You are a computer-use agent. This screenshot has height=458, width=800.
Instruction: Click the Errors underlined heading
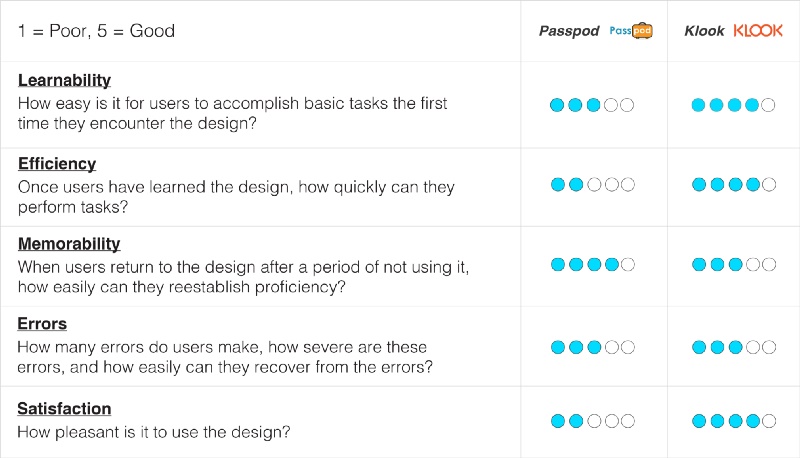pyautogui.click(x=42, y=324)
